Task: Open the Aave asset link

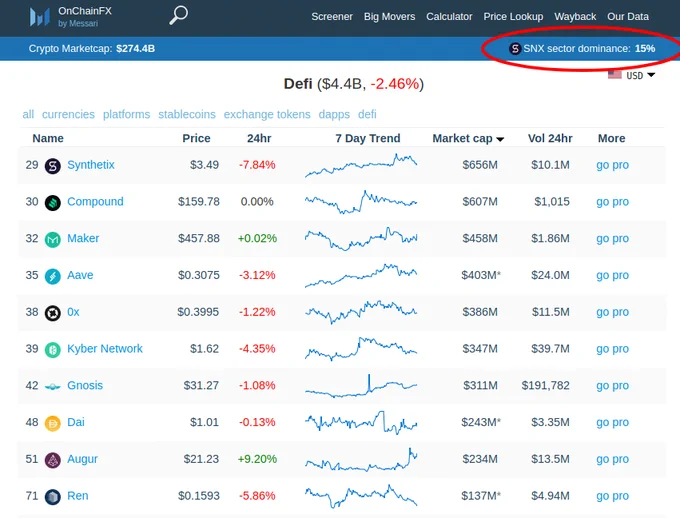Action: click(x=80, y=275)
